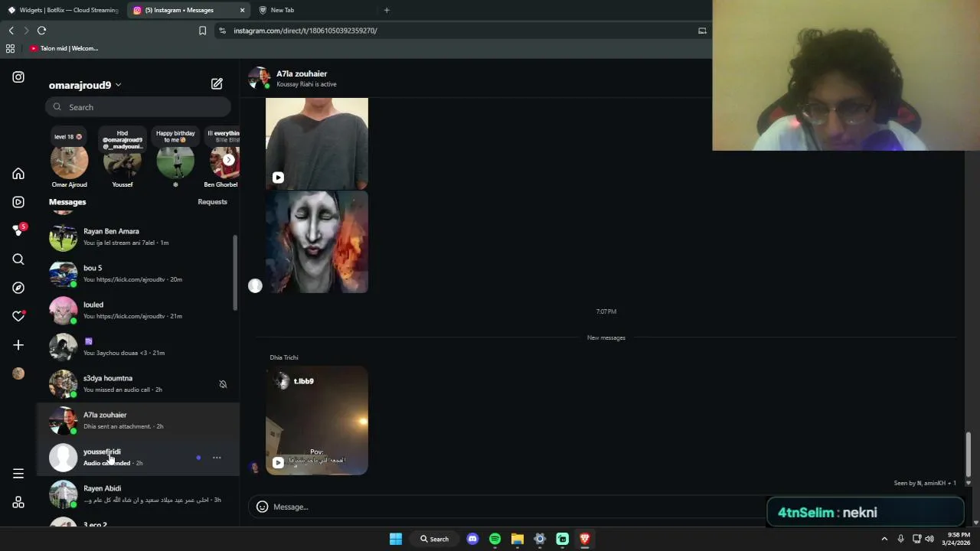Open youssefjridi conversation
This screenshot has height=551, width=980.
point(138,457)
